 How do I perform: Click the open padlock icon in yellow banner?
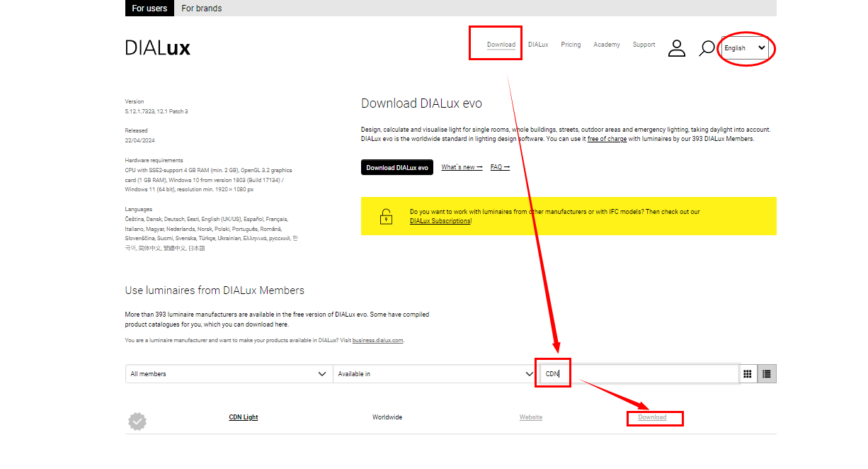click(x=385, y=216)
